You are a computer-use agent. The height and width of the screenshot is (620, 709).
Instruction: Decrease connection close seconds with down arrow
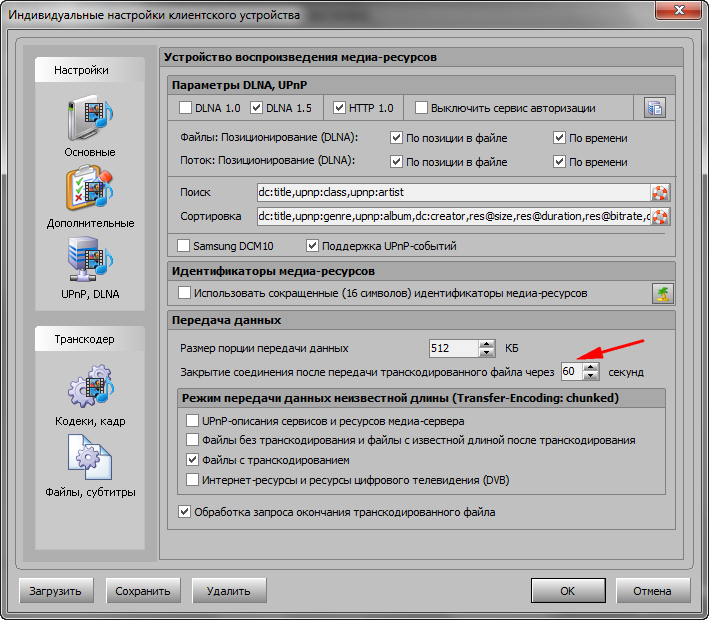(590, 376)
